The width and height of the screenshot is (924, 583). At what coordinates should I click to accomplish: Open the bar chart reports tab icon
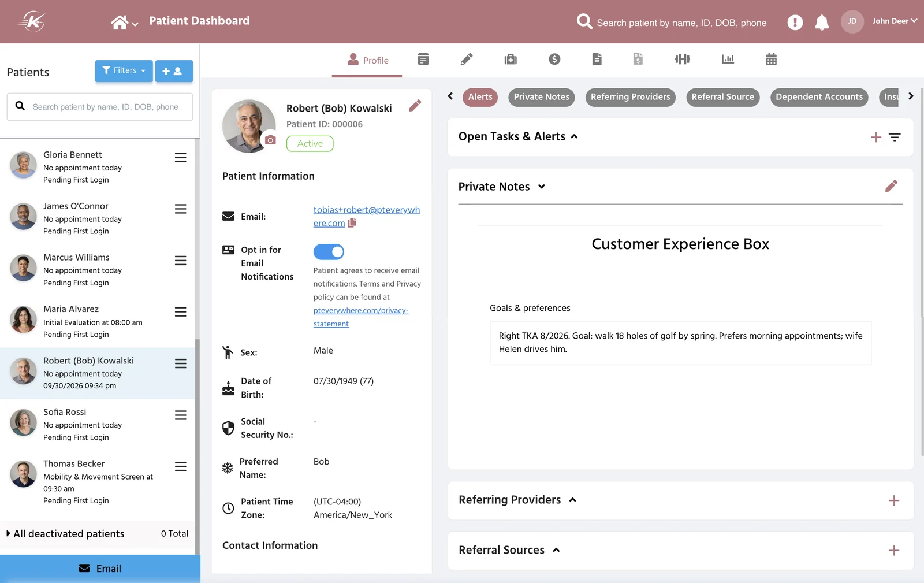click(728, 59)
